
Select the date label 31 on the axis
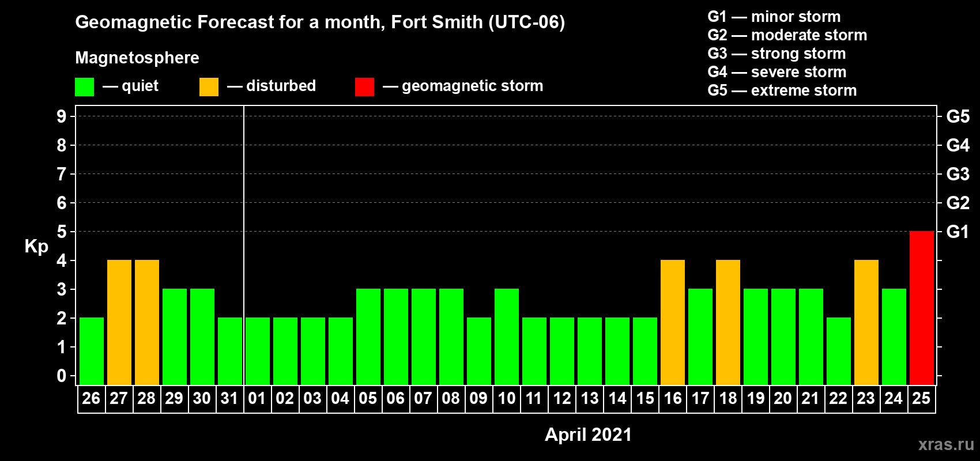[x=229, y=399]
